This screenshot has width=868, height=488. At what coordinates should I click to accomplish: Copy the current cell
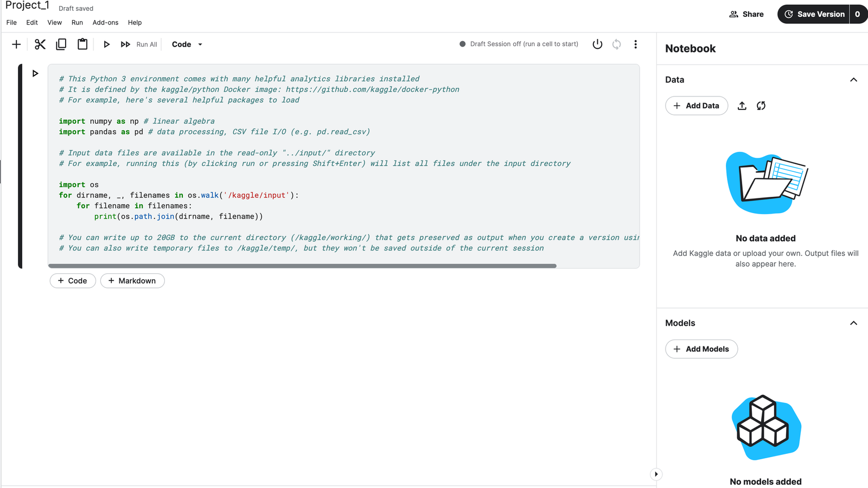tap(61, 44)
